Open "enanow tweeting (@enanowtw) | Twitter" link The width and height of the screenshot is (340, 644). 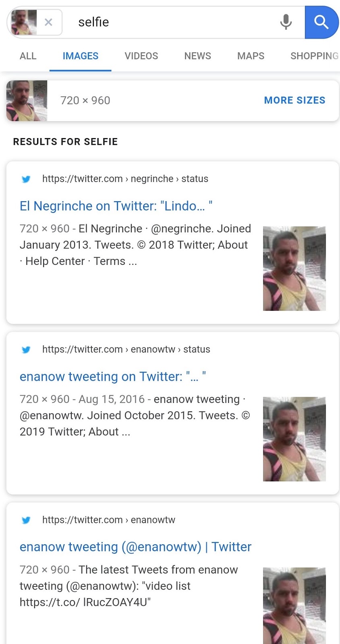click(135, 547)
